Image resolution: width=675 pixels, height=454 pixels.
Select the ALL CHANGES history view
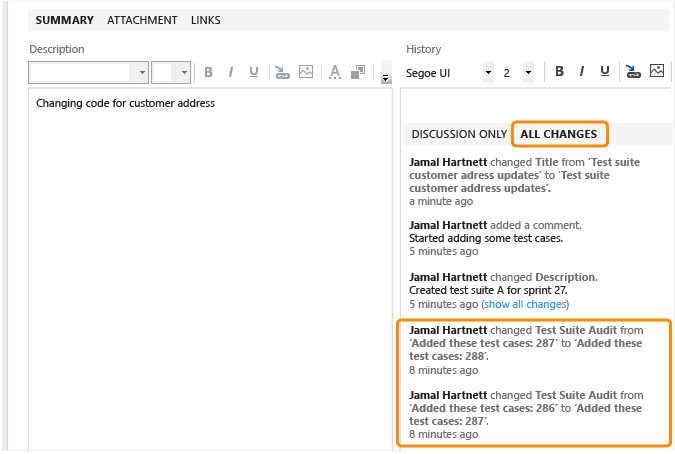(559, 134)
